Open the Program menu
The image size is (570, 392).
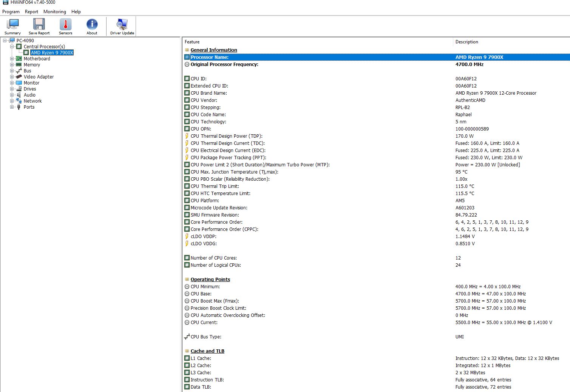(11, 12)
